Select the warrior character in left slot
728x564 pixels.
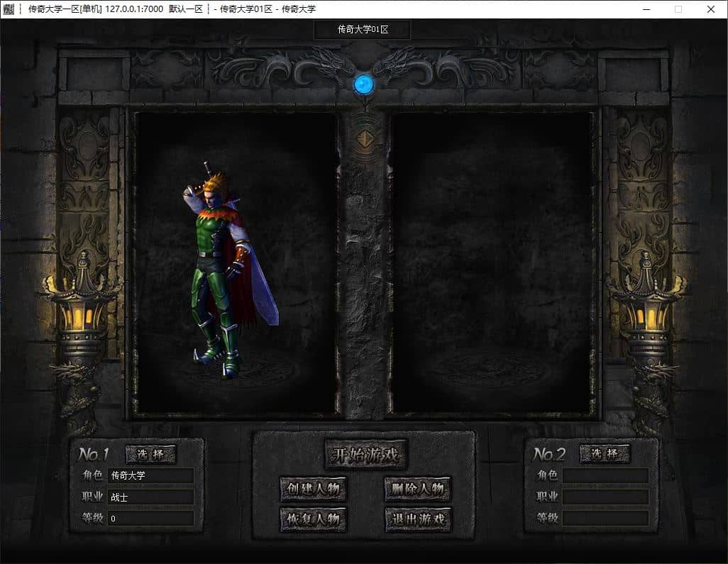click(x=228, y=270)
